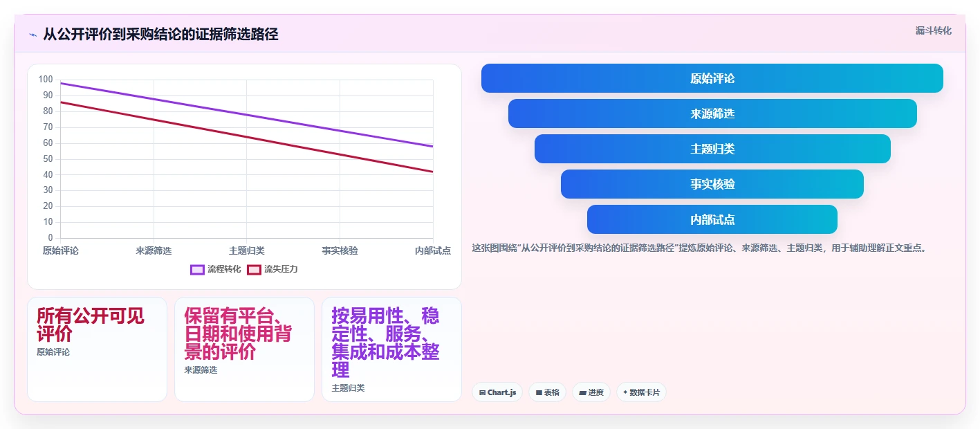Click the x-axis label 内部试点
The width and height of the screenshot is (980, 429).
[x=433, y=250]
